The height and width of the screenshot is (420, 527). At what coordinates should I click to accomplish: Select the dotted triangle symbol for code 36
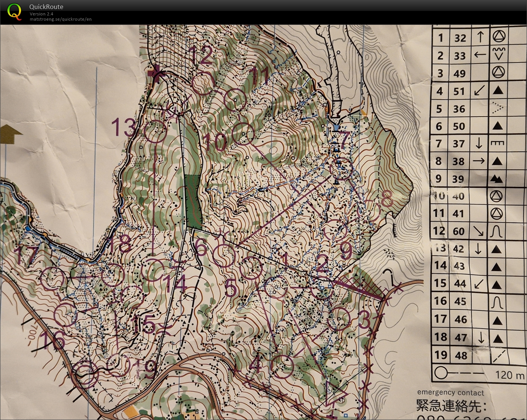pyautogui.click(x=497, y=108)
